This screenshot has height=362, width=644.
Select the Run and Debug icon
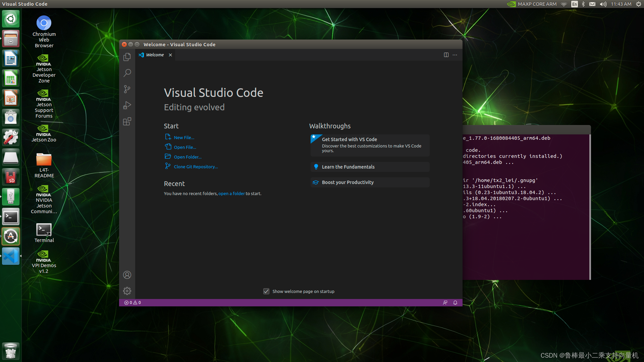pos(127,105)
